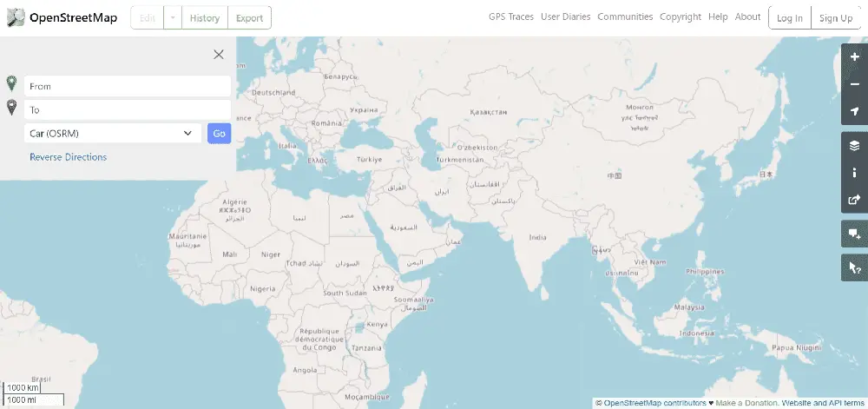The image size is (868, 409).
Task: Zoom in using the plus icon
Action: point(854,57)
